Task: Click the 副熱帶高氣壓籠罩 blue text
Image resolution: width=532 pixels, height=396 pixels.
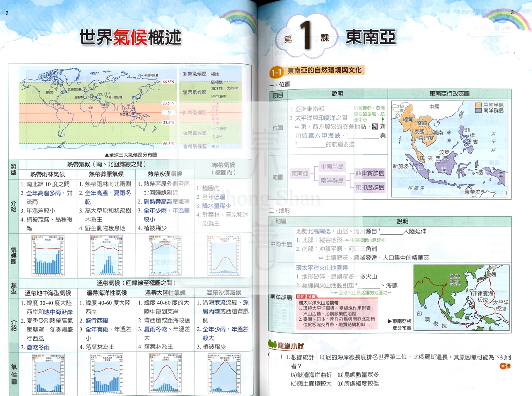Action: pos(167,201)
